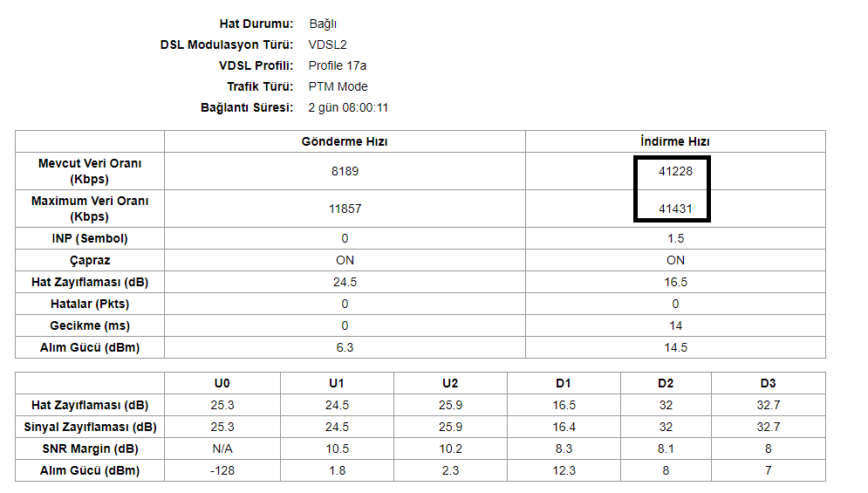This screenshot has height=493, width=868.
Task: Click the İndirme Hızı column header
Action: 675,141
